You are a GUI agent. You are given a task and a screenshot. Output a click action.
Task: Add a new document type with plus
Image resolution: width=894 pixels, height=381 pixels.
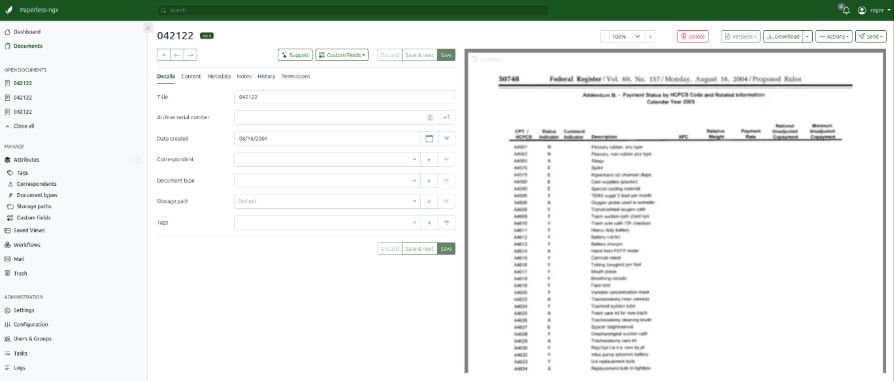pyautogui.click(x=429, y=181)
